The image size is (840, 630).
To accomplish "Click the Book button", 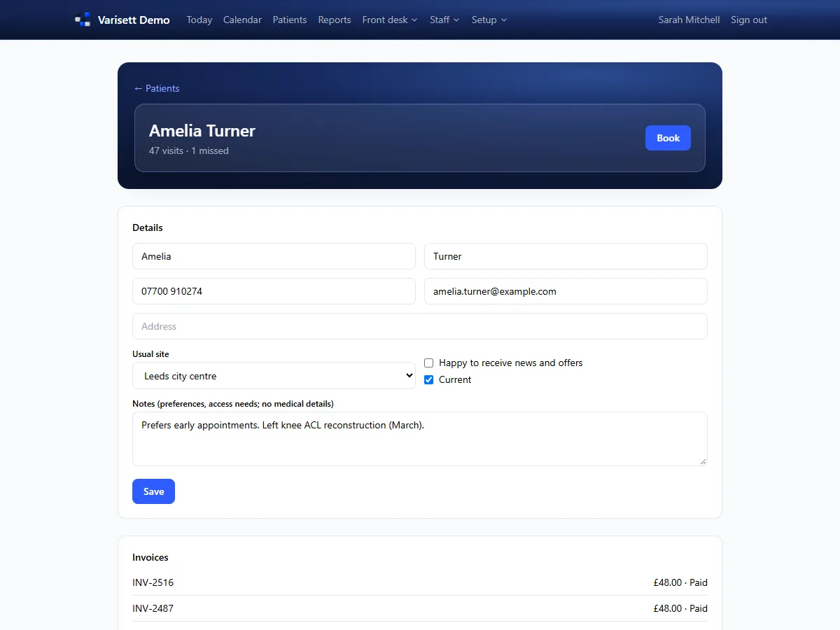I will point(668,138).
